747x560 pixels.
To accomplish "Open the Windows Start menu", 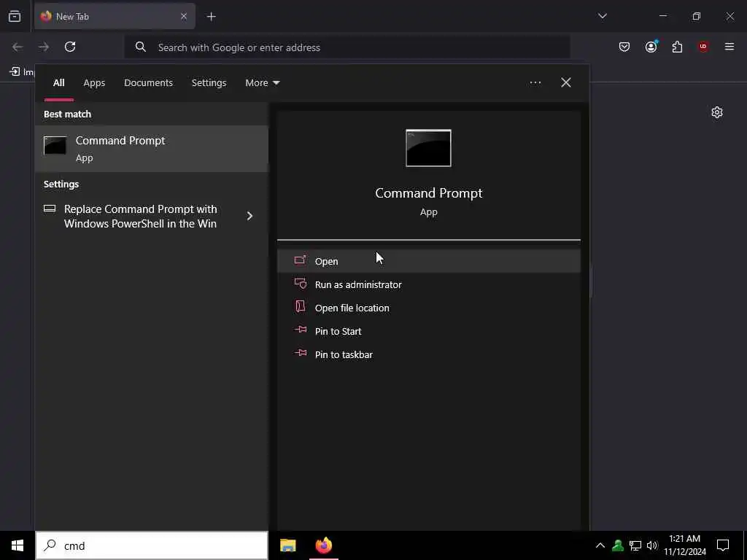I will click(x=18, y=545).
